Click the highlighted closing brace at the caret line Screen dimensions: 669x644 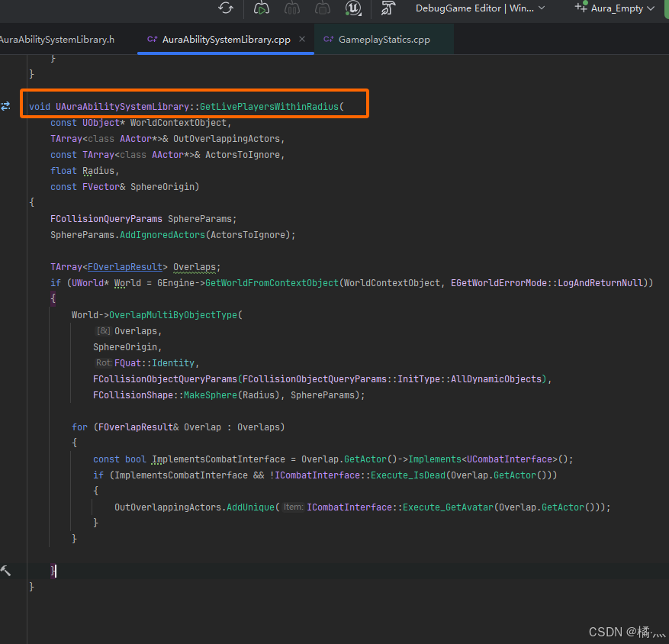pyautogui.click(x=53, y=571)
